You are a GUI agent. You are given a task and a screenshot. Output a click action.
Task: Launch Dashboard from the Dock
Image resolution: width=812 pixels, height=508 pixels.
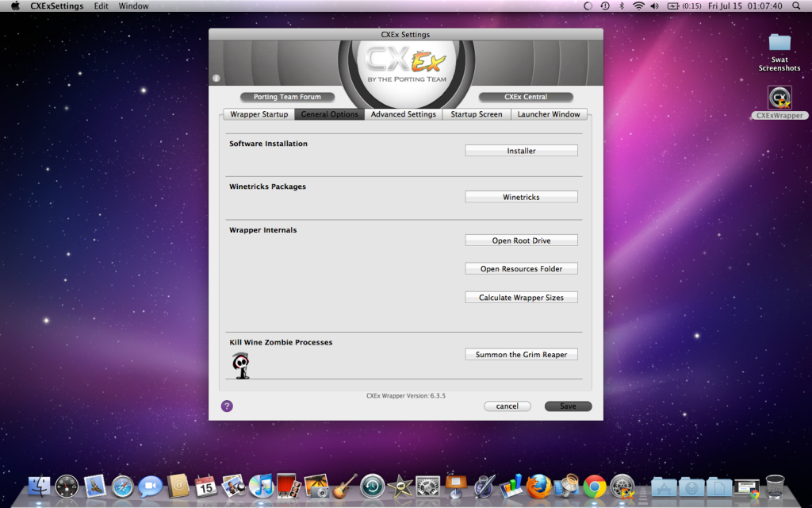[x=67, y=487]
